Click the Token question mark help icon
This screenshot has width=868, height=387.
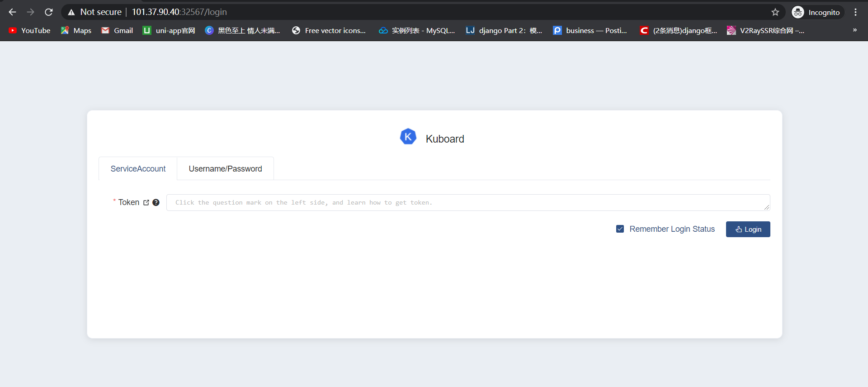[156, 202]
